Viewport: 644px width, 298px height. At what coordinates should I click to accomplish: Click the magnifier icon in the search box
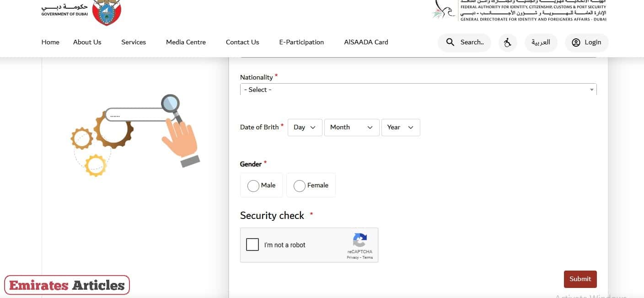450,42
